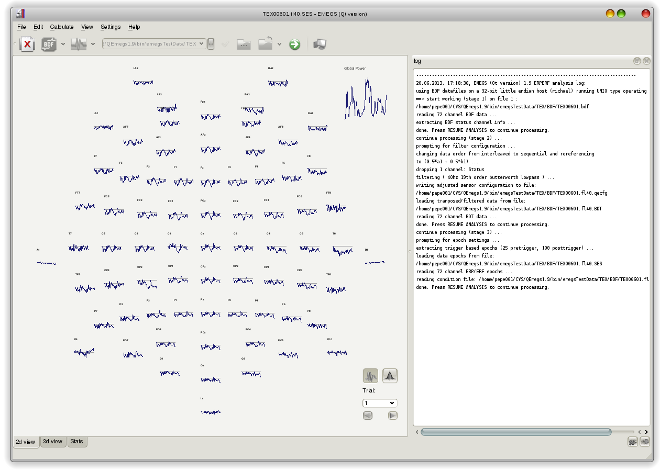Open the Calculate menu
Screen dimensions: 660x471
(62, 26)
